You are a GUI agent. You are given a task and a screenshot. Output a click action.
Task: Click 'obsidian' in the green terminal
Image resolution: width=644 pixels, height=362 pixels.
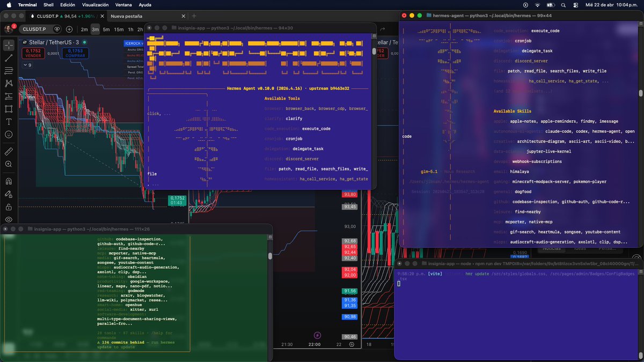(137, 276)
